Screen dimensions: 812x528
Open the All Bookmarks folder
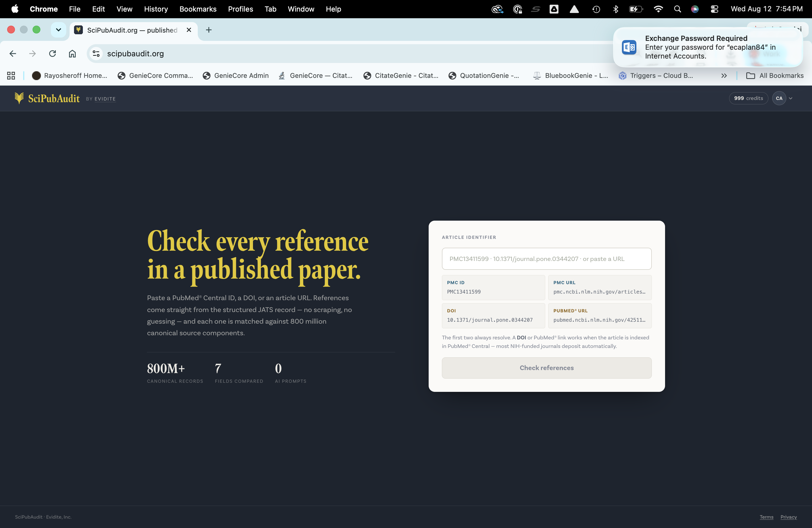click(775, 75)
